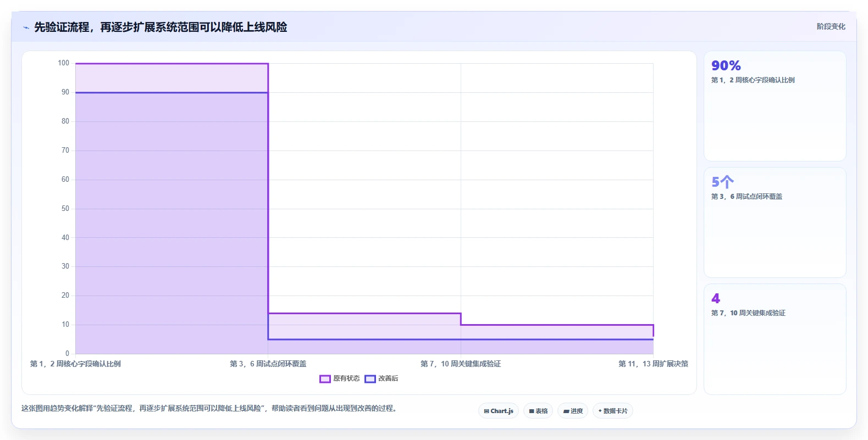Screen dimensions: 868x440
Task: Click the description sentence below the chart
Action: tap(209, 408)
